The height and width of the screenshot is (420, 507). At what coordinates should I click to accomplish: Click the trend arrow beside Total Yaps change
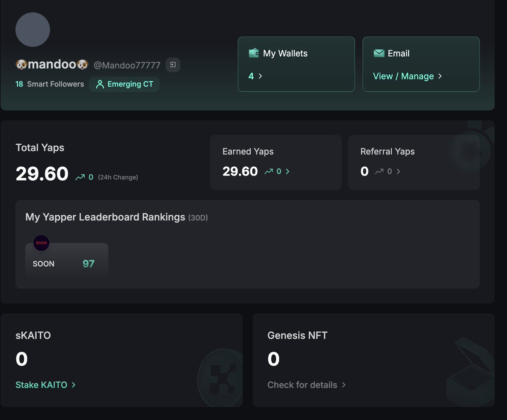coord(80,177)
